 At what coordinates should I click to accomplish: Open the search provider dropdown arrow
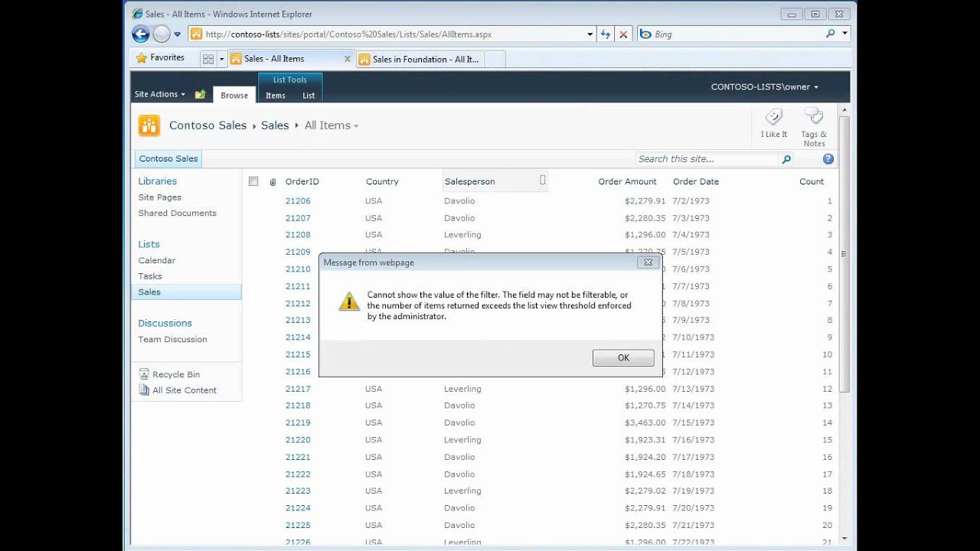click(x=845, y=34)
